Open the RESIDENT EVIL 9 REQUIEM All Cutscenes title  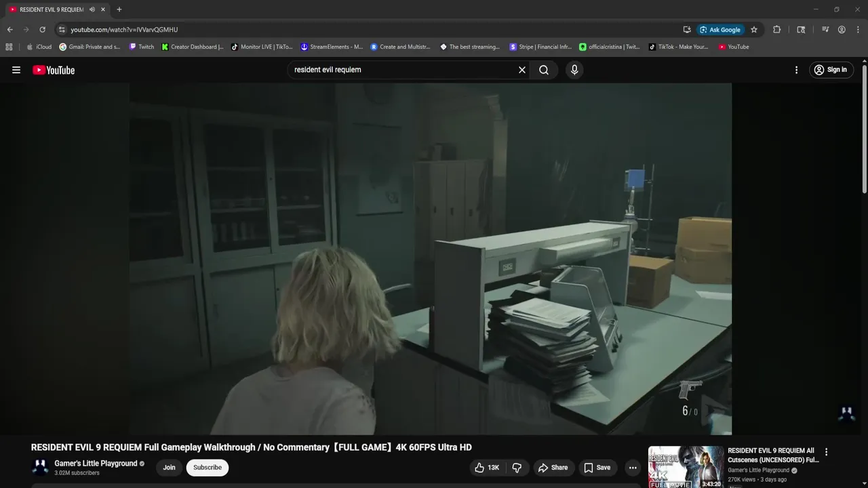tap(773, 455)
